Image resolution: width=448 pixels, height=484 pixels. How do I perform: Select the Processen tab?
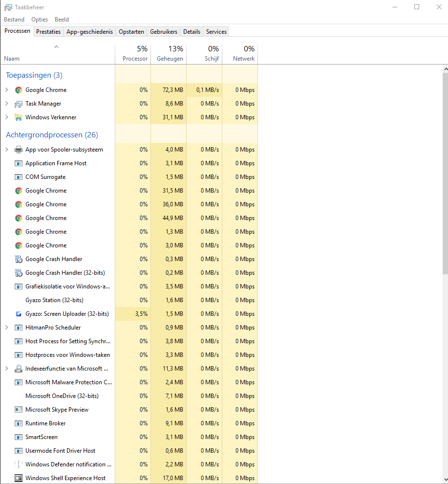17,31
